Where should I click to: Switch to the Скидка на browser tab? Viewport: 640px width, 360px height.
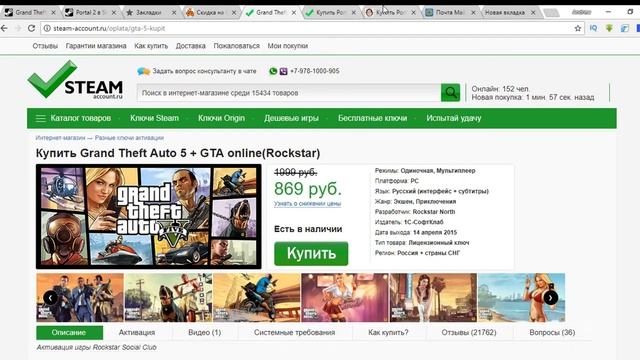coord(211,13)
